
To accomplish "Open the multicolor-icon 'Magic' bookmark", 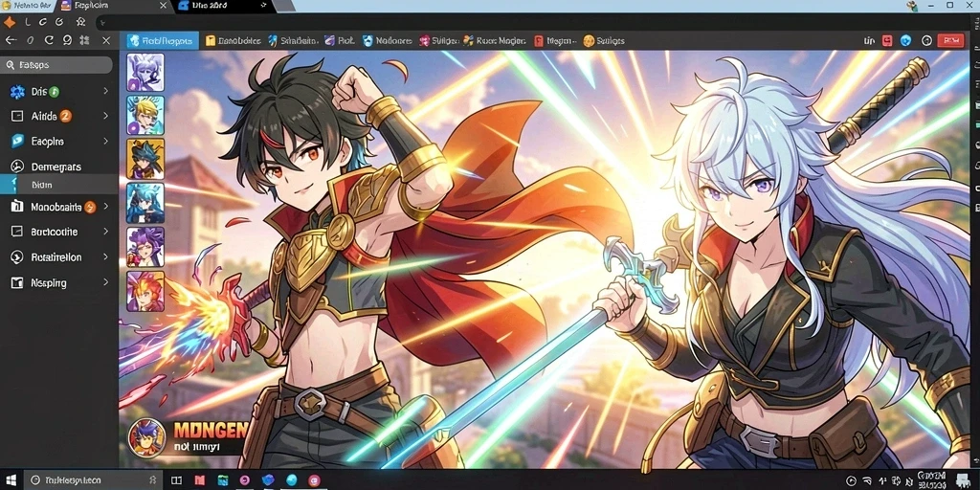I will pyautogui.click(x=495, y=40).
